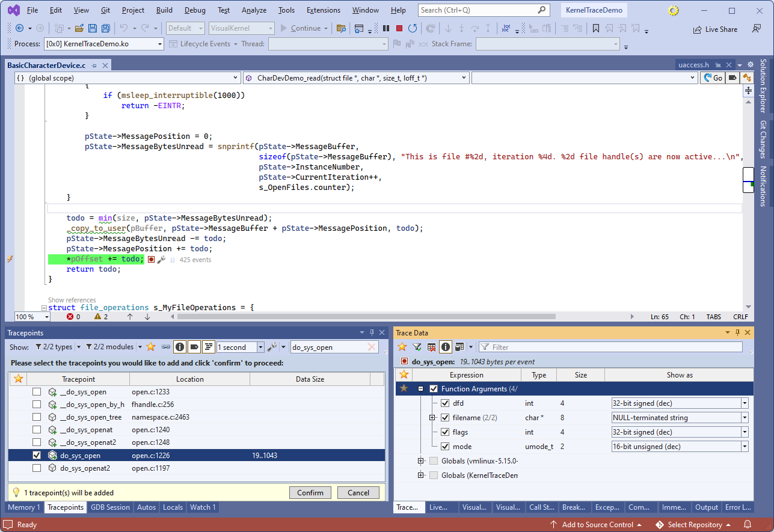Toggle the info icon in Trace Data toolbar

click(445, 347)
